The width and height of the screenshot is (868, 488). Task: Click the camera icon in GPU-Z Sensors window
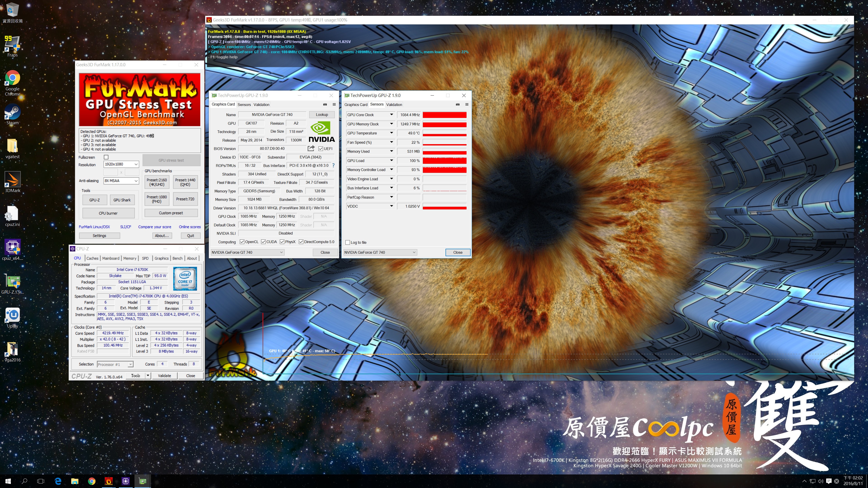click(x=458, y=104)
